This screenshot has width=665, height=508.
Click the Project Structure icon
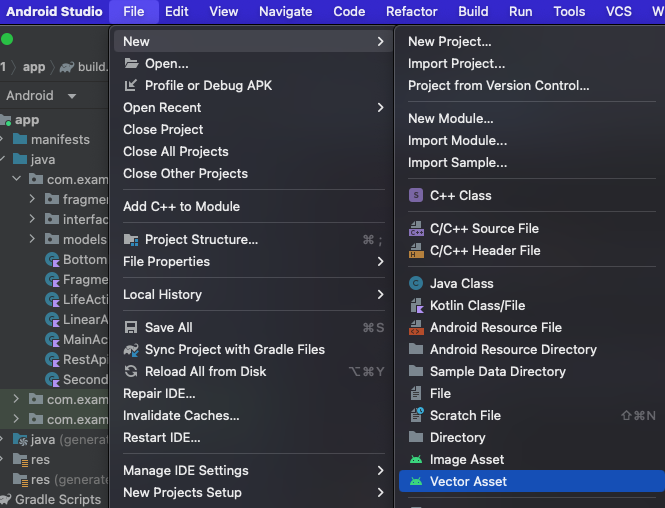point(131,240)
